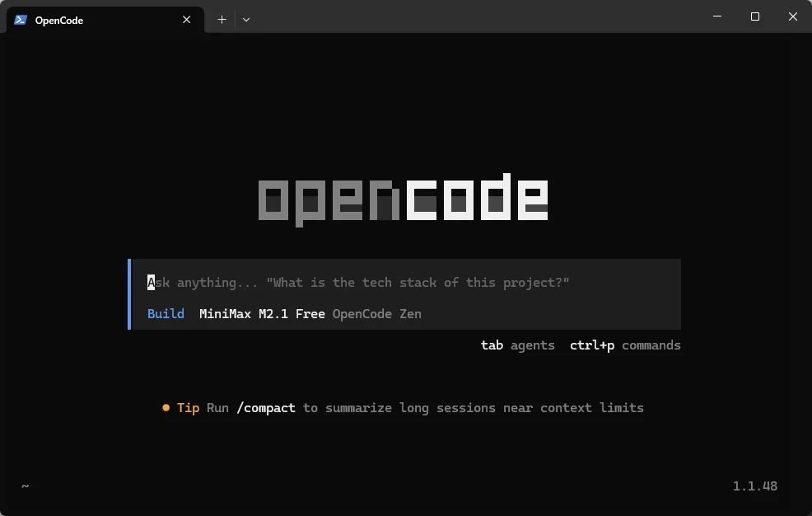Screen dimensions: 812x516
Task: Close the OpenCode tab
Action: [x=186, y=20]
